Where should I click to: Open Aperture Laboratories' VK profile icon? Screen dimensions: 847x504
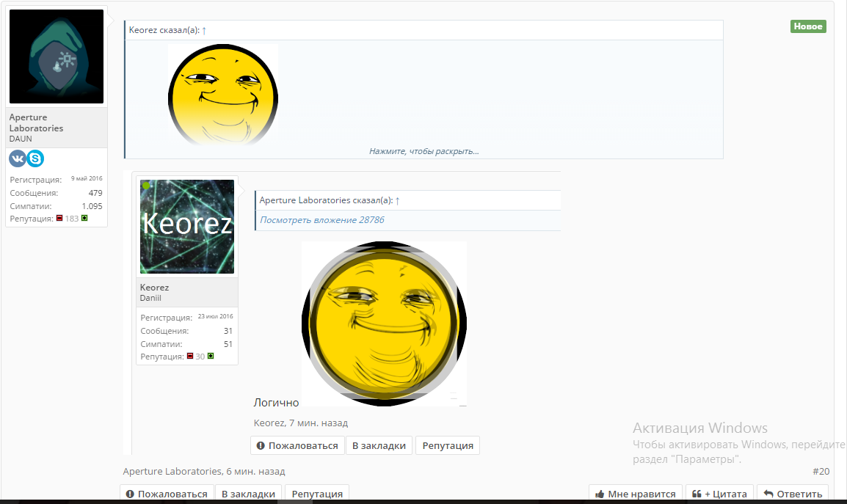click(18, 158)
